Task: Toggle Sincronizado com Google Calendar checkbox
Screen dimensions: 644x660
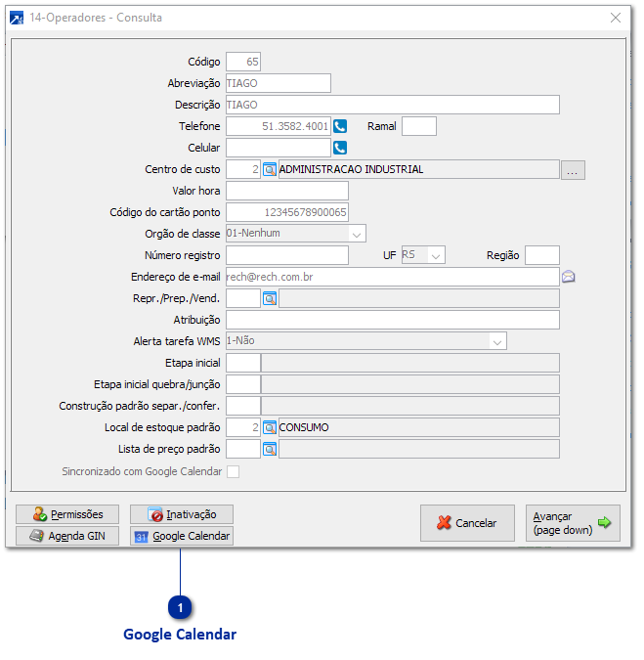Action: 233,472
